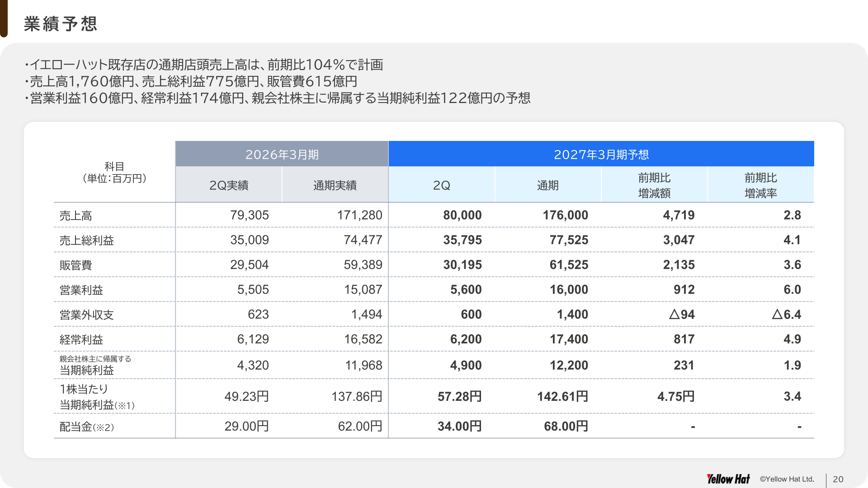Click the increase amount 231
This screenshot has width=868, height=488.
tap(684, 365)
